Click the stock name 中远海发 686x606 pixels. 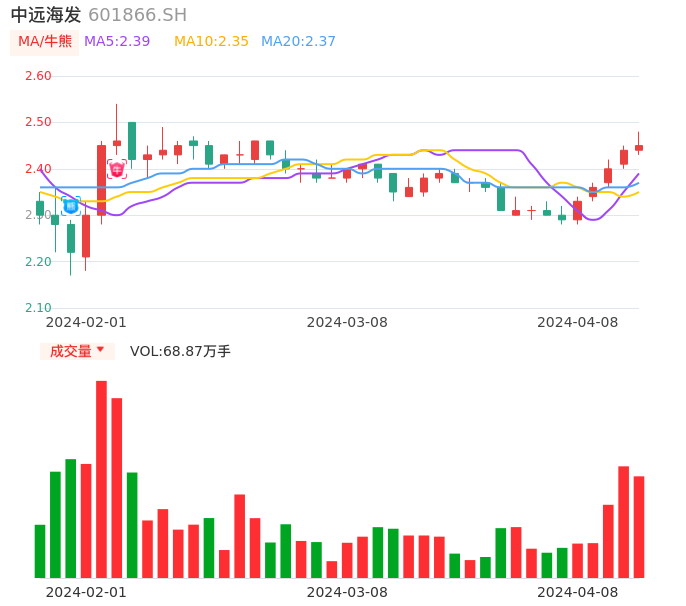(x=46, y=14)
